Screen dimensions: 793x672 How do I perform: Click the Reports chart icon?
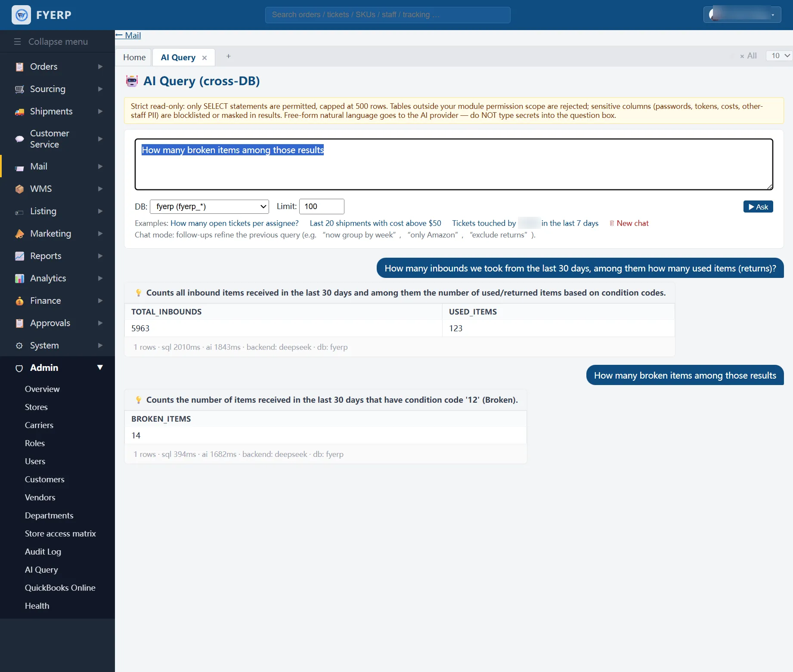[19, 256]
